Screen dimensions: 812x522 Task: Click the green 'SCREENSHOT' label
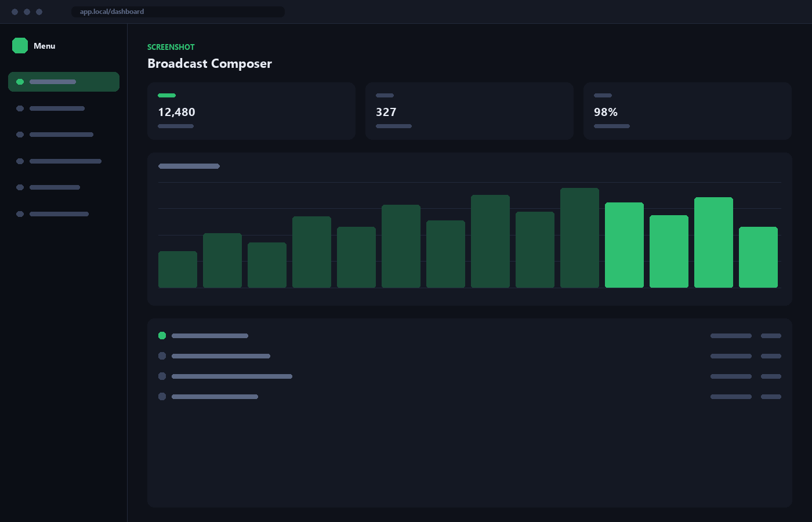point(171,47)
